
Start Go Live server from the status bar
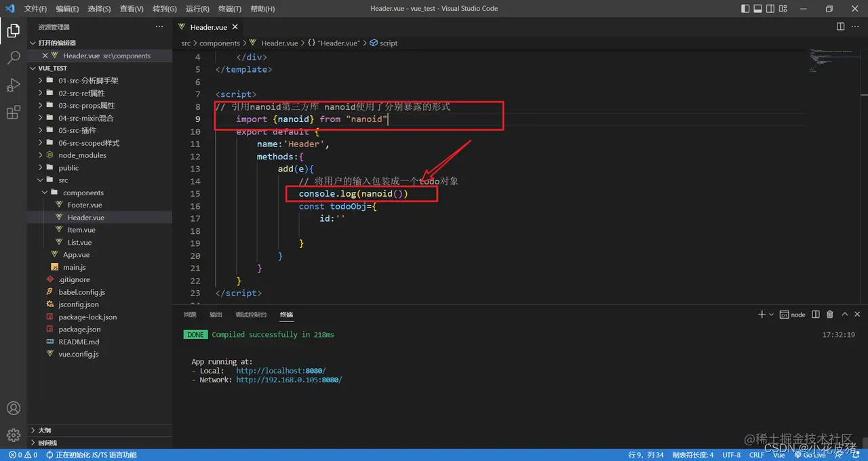coord(810,455)
